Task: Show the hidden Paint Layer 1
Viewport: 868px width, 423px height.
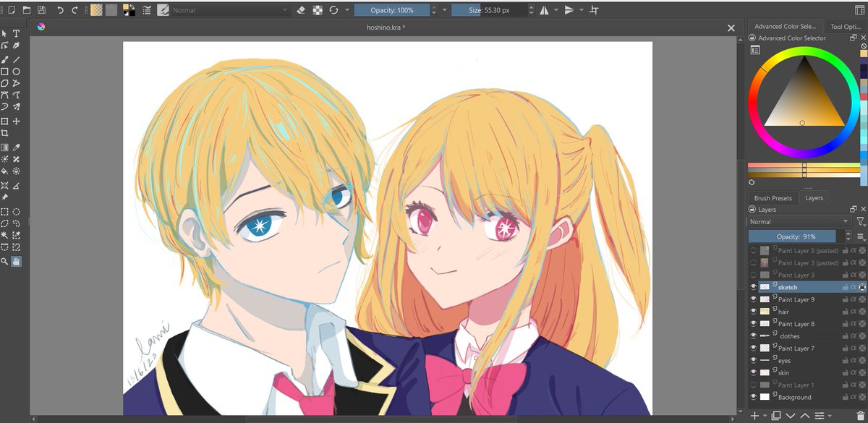Action: pos(753,385)
